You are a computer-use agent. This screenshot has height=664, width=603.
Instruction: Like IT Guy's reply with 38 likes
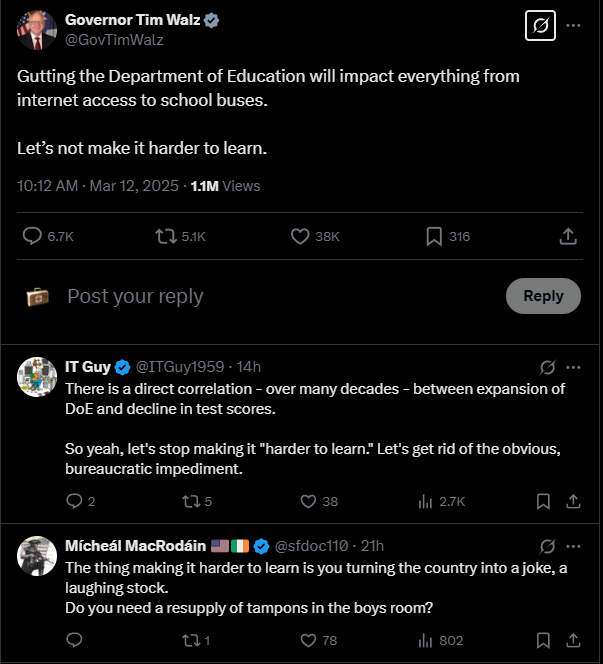(319, 501)
